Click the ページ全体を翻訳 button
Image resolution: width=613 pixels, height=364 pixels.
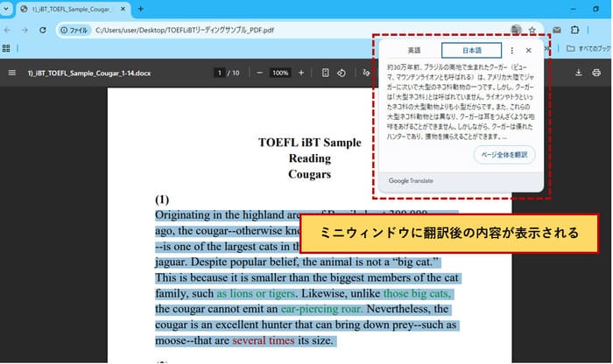[503, 155]
